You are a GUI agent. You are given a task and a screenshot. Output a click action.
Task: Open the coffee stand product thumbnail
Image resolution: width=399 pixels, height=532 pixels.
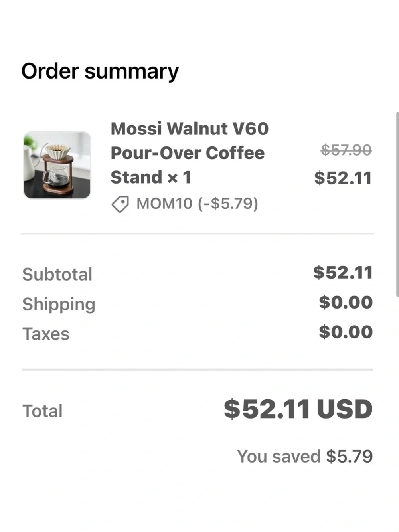[x=57, y=165]
